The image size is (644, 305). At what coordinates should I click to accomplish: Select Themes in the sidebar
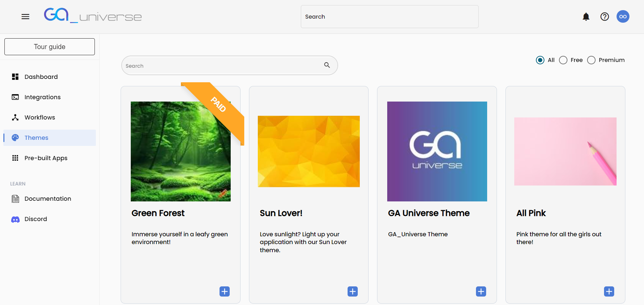tap(49, 138)
